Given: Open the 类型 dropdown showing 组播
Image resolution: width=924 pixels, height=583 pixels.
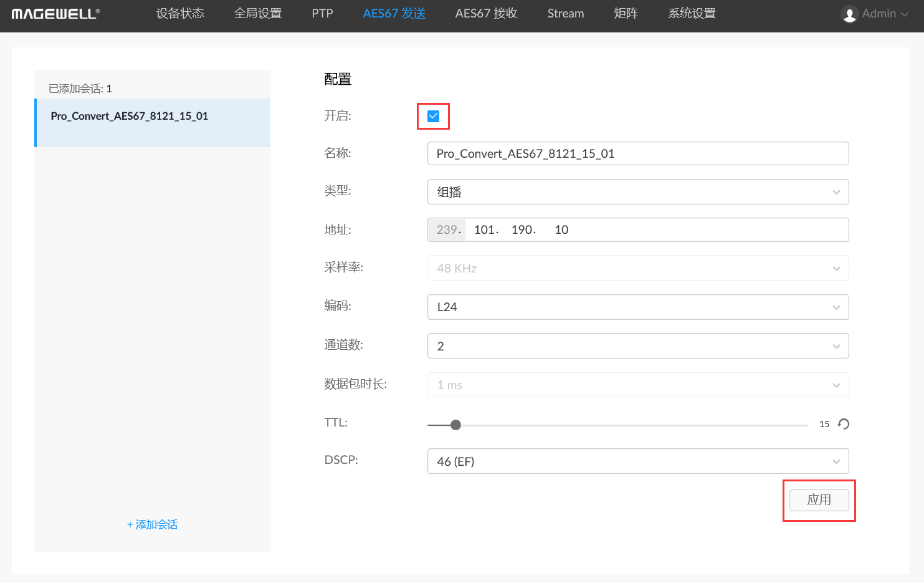Looking at the screenshot, I should pyautogui.click(x=637, y=192).
